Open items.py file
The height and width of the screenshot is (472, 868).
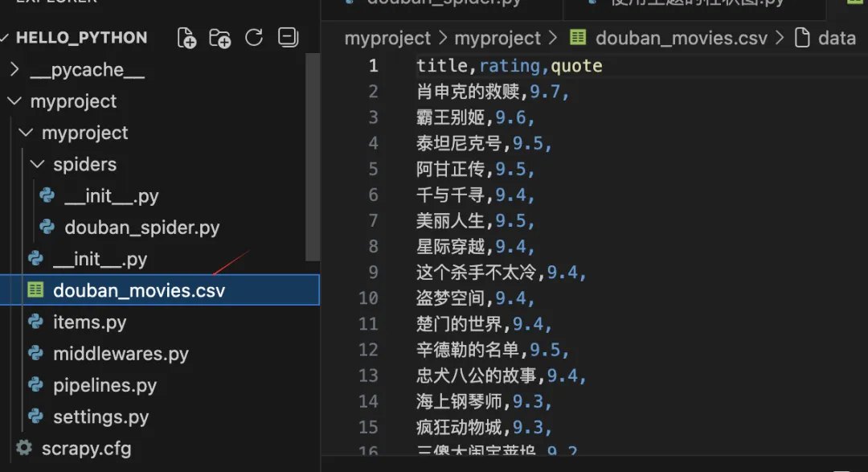[x=90, y=322]
